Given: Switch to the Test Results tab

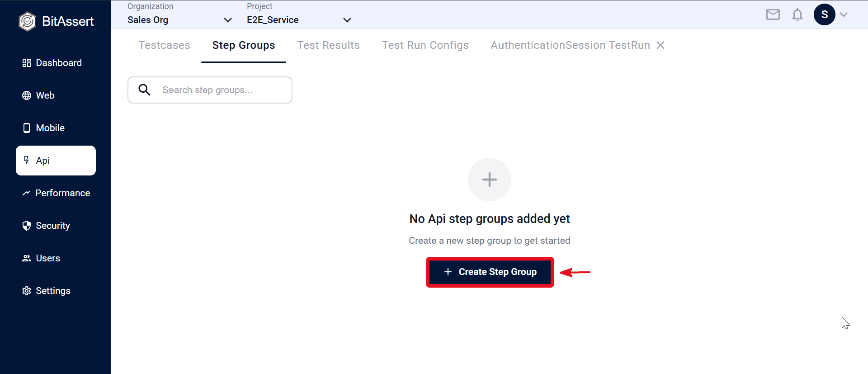Looking at the screenshot, I should click(329, 45).
